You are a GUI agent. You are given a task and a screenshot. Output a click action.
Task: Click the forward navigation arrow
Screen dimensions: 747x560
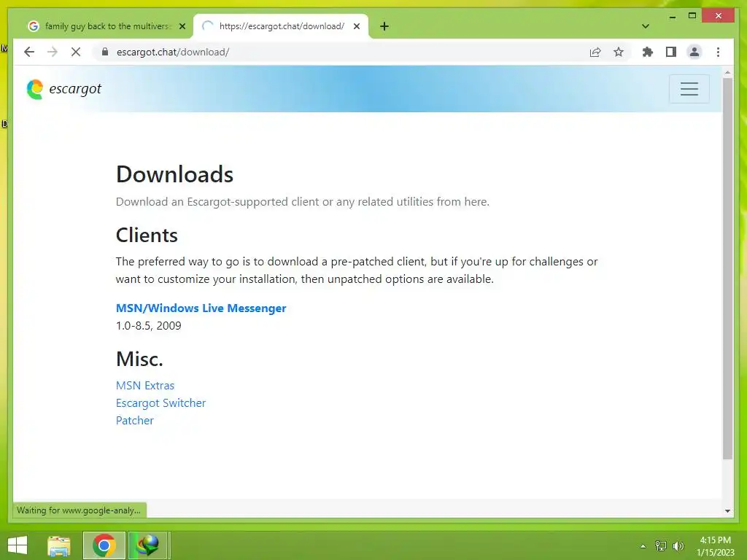(53, 52)
